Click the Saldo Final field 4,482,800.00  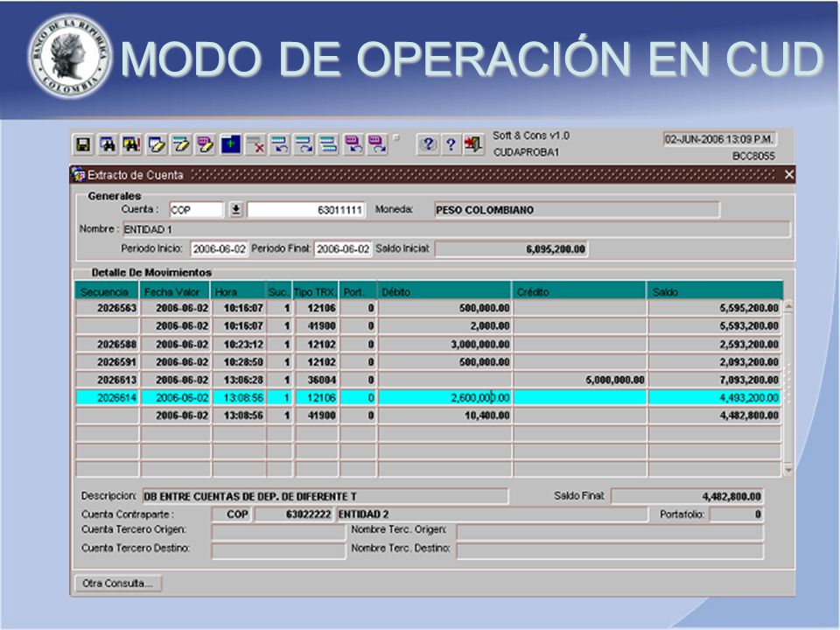point(688,497)
